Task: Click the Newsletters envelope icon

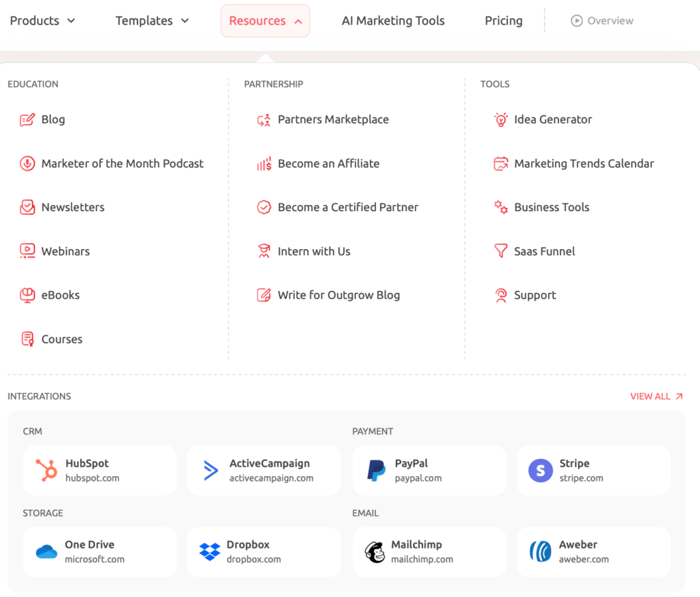Action: tap(27, 208)
